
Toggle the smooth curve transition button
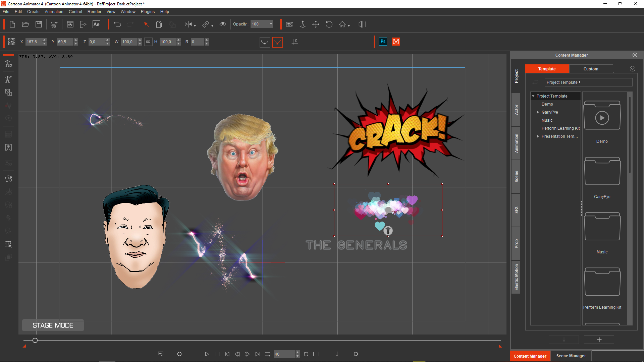(x=265, y=42)
